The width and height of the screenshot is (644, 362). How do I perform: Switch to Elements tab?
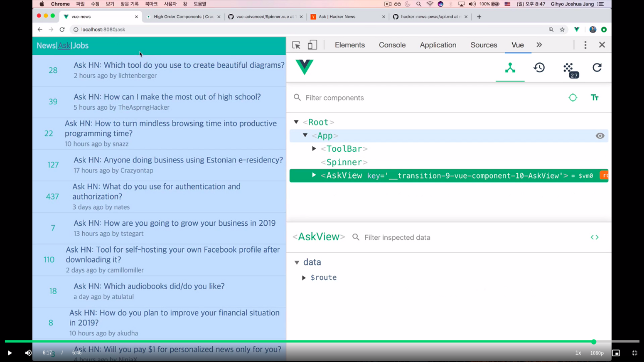tap(350, 45)
